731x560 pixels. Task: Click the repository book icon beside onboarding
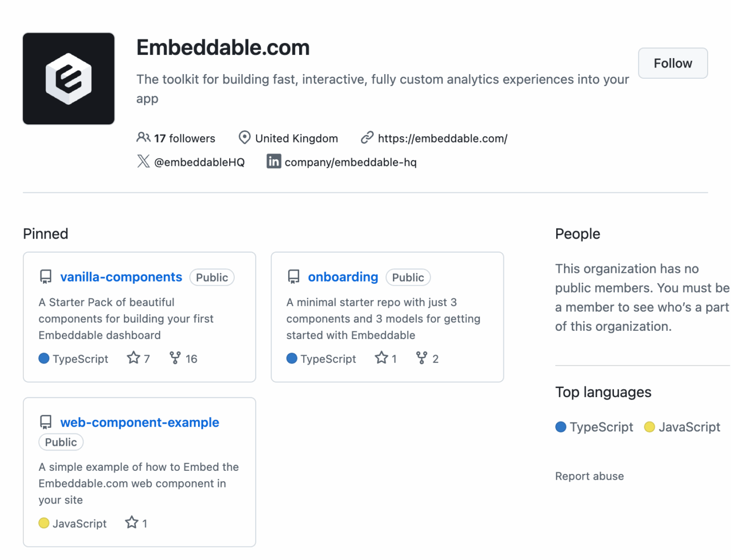pyautogui.click(x=293, y=276)
